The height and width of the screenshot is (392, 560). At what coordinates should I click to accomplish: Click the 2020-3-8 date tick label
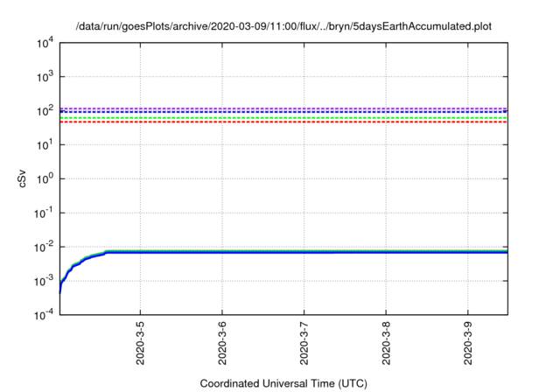(386, 343)
